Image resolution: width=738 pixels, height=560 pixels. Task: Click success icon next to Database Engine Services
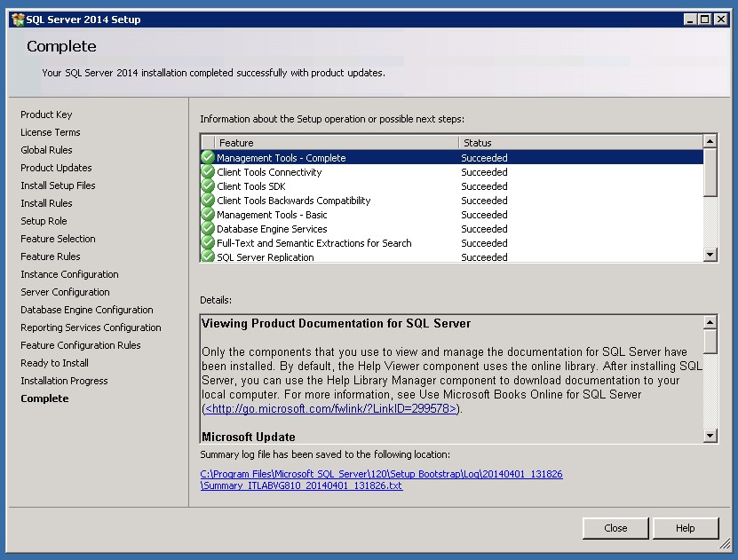(x=208, y=229)
